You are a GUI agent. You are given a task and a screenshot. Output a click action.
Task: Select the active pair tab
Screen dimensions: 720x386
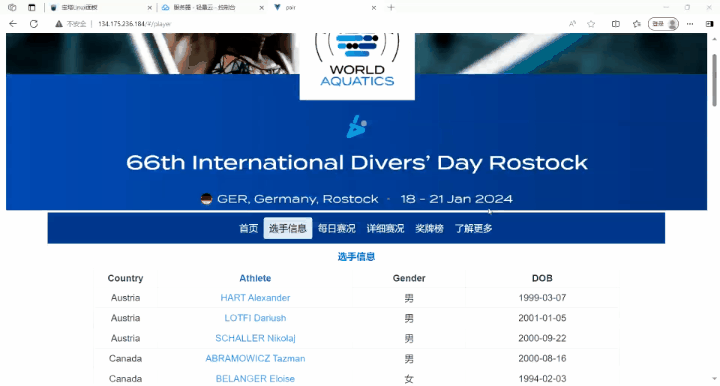click(x=324, y=8)
